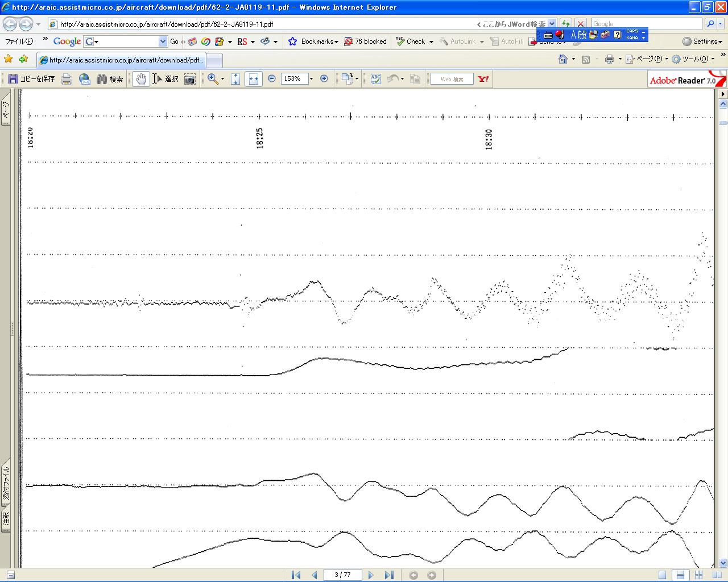Select the Hand tool
Image resolution: width=728 pixels, height=582 pixels.
tap(141, 79)
